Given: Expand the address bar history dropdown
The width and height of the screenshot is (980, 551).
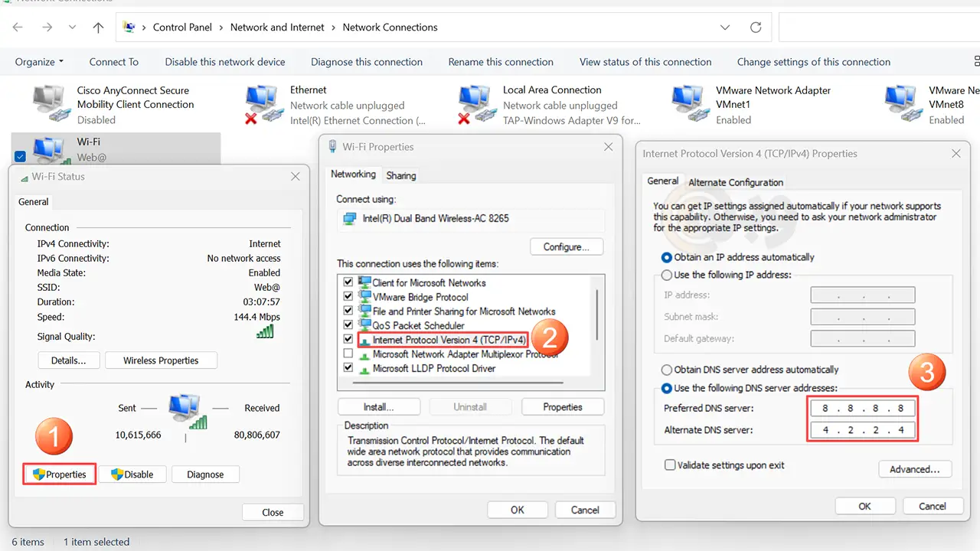Looking at the screenshot, I should click(725, 28).
